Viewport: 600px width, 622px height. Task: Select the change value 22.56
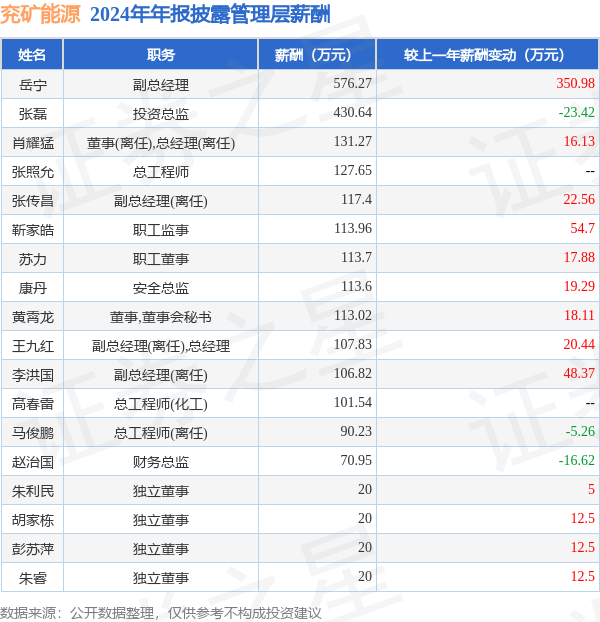point(579,199)
